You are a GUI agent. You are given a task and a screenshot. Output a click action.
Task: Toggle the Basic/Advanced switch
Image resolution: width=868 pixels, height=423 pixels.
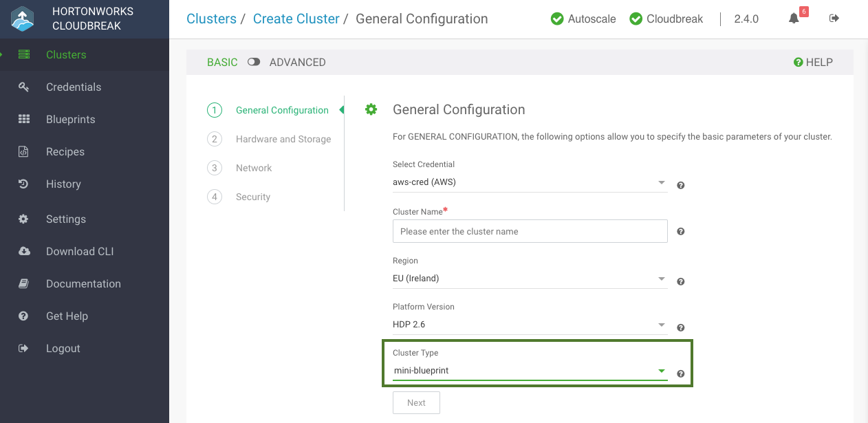click(x=254, y=62)
